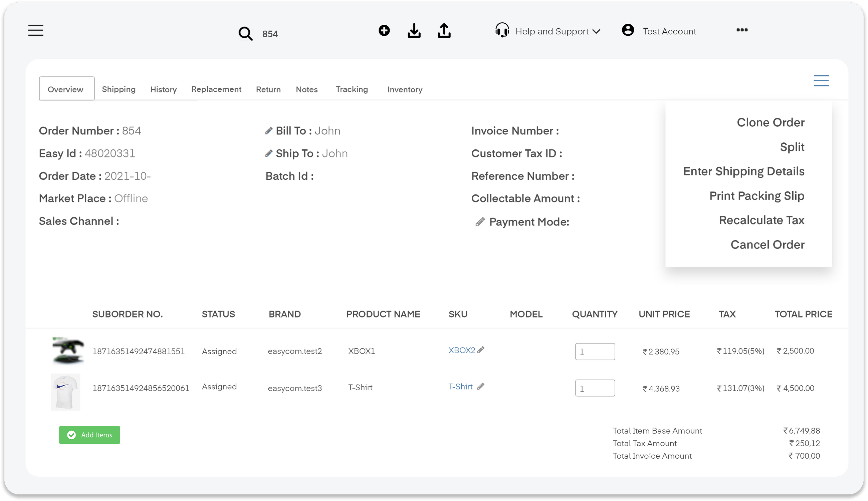Image resolution: width=868 pixels, height=501 pixels.
Task: Click the upload export icon
Action: tap(444, 30)
